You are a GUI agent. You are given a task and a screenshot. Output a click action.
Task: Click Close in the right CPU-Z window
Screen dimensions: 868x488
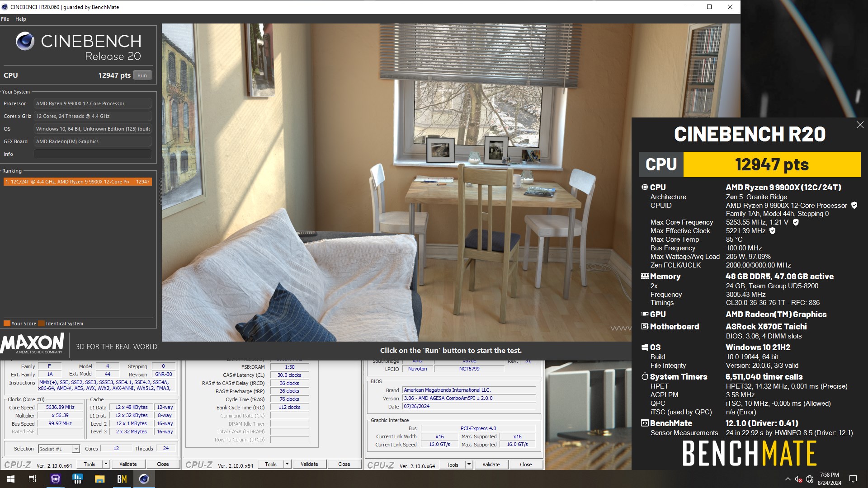point(526,464)
